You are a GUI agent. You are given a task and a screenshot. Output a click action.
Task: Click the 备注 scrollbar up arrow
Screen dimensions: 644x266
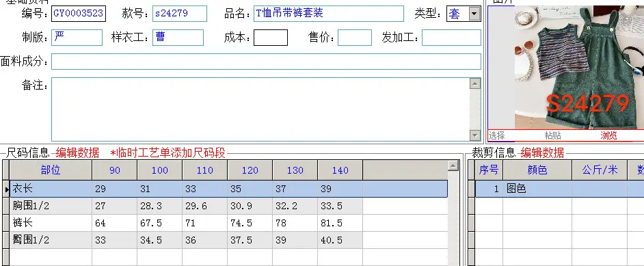[475, 83]
